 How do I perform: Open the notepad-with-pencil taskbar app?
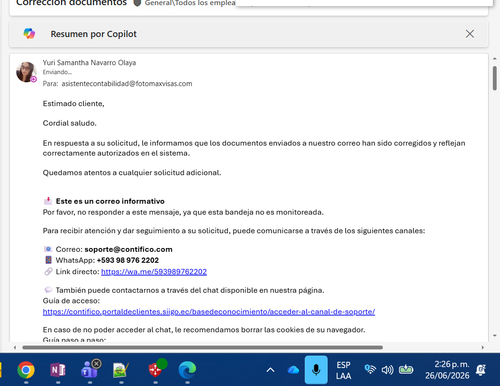121,370
